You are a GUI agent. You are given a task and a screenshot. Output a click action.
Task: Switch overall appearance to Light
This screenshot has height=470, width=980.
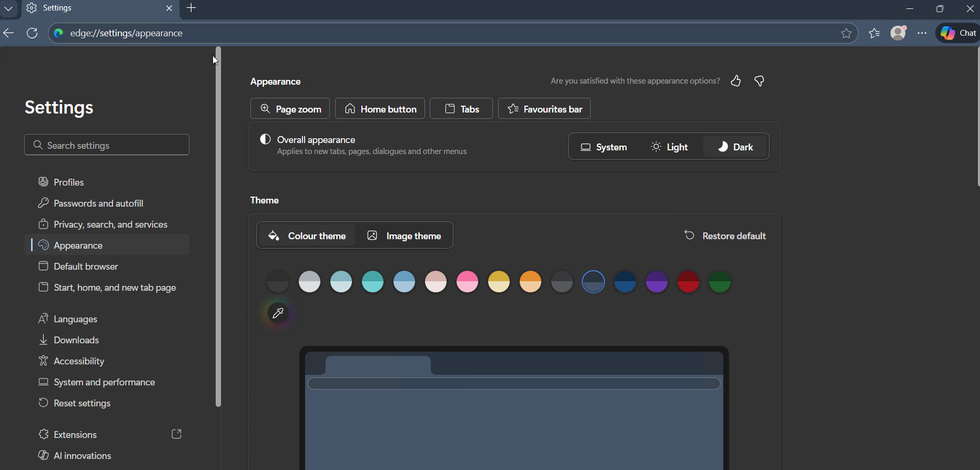(x=669, y=147)
